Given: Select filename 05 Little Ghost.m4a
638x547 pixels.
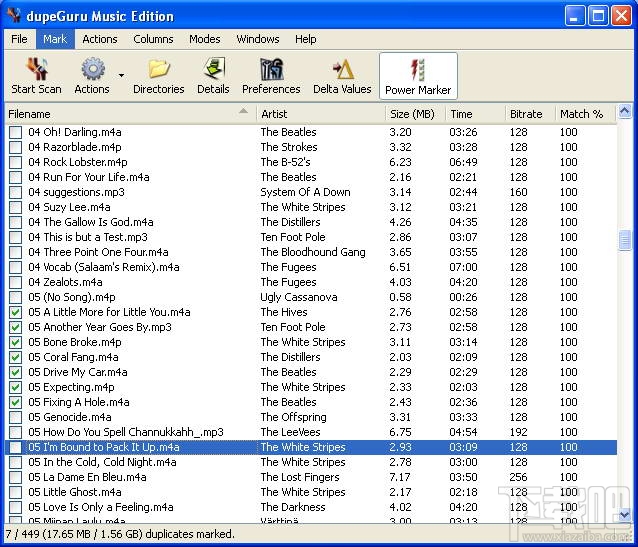Looking at the screenshot, I should tap(74, 492).
